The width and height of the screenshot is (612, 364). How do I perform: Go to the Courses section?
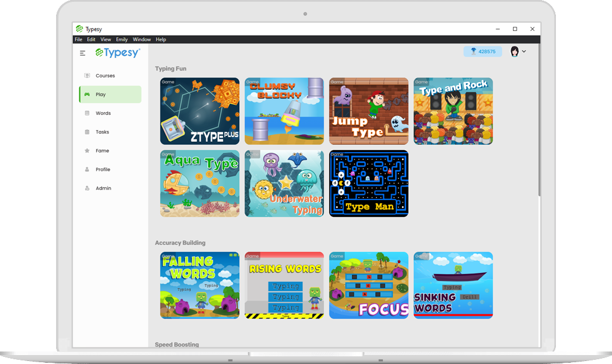click(x=105, y=76)
